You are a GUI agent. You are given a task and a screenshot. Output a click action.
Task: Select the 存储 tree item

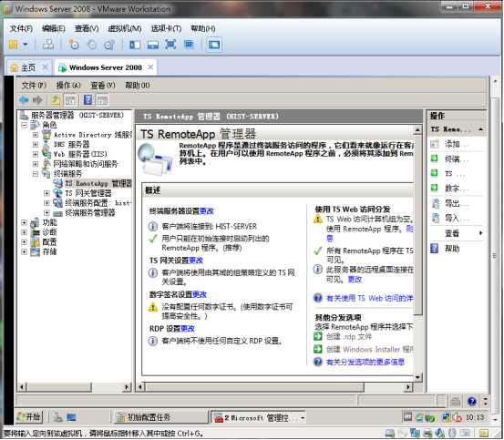coord(49,251)
